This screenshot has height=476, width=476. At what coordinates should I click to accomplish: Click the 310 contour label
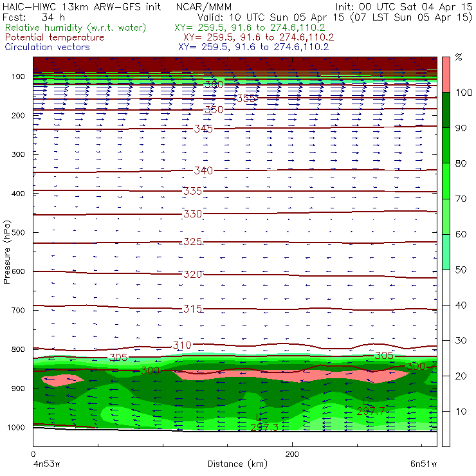(x=182, y=345)
